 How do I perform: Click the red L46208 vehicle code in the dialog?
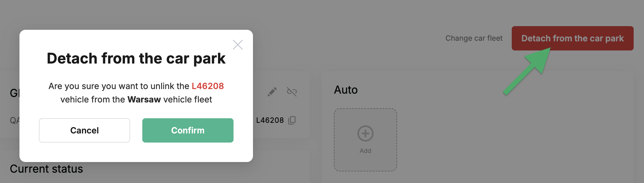tap(208, 86)
